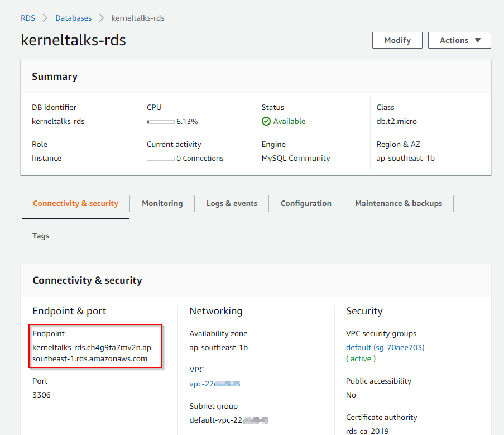Image resolution: width=504 pixels, height=435 pixels.
Task: Click Available status text
Action: tap(289, 121)
